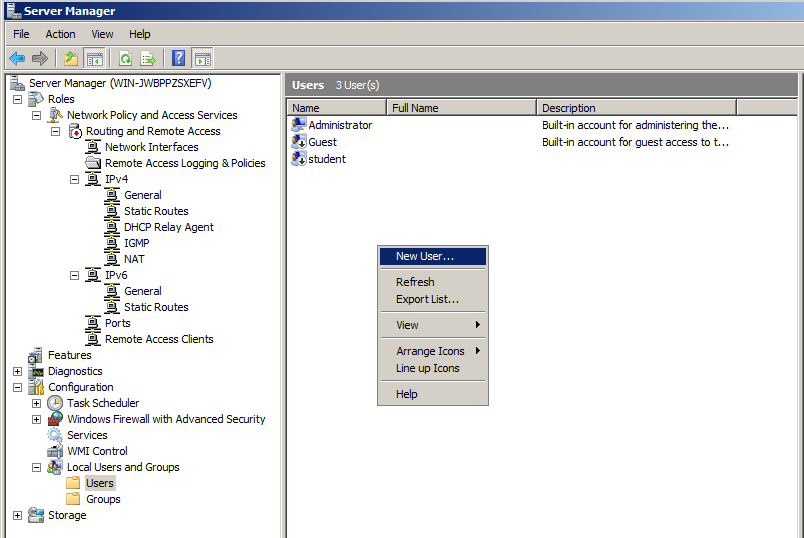Choose Export List... from context menu
Viewport: 804px width, 538px height.
point(433,299)
